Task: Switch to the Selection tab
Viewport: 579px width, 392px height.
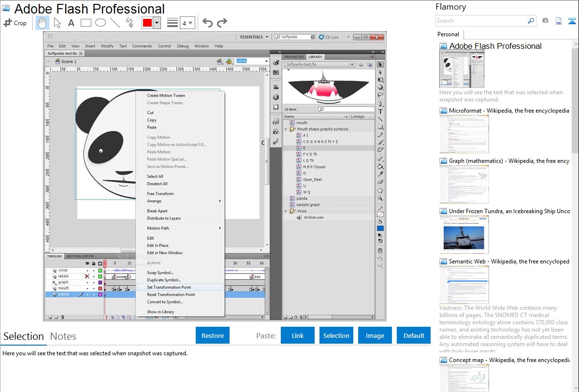Action: (x=24, y=336)
